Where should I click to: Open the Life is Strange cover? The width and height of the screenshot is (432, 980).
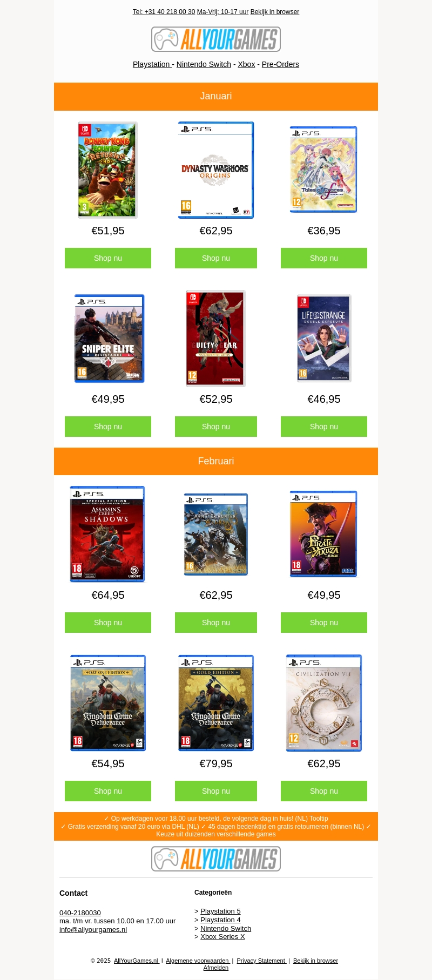[324, 339]
